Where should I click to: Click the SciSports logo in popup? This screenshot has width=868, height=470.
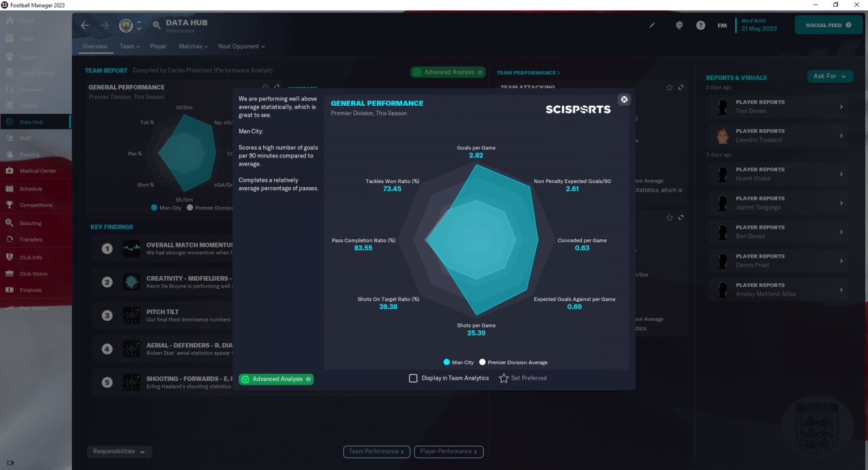pos(578,109)
